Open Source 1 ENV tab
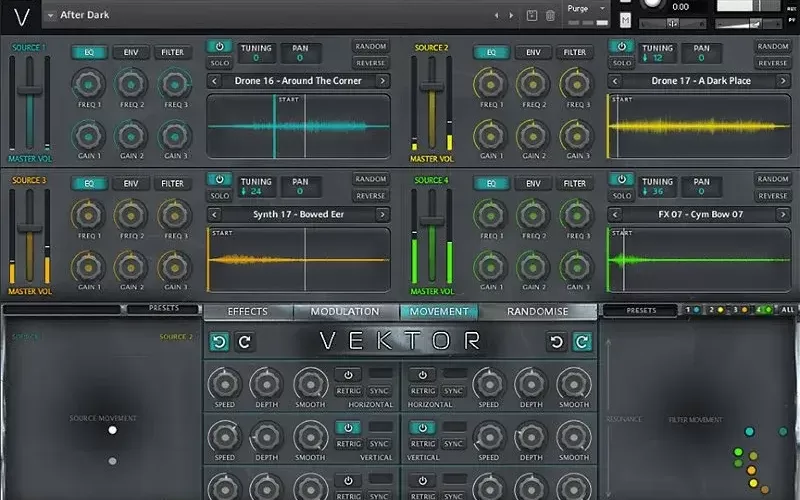The height and width of the screenshot is (500, 800). tap(131, 52)
